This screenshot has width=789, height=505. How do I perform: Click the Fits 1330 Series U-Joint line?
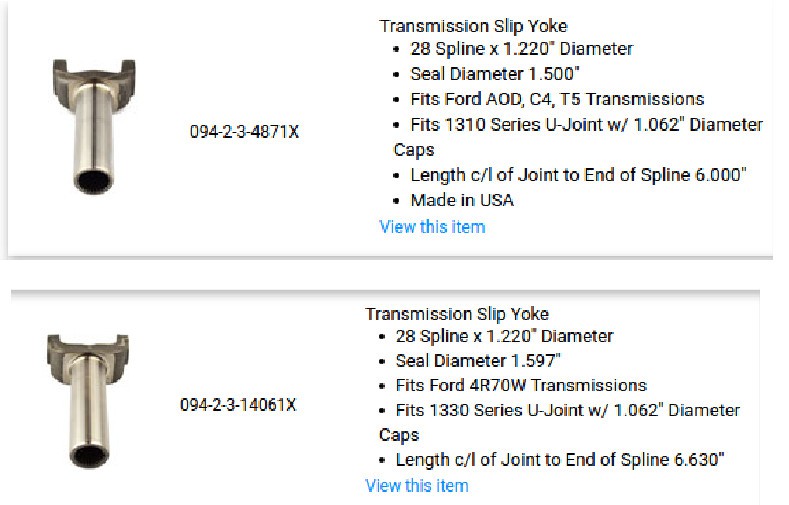[x=567, y=410]
